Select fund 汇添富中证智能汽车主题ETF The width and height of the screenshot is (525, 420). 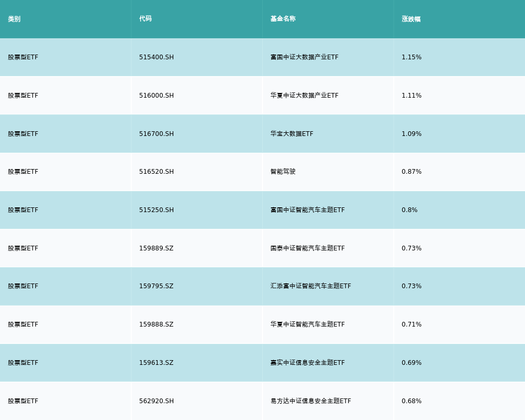click(311, 286)
